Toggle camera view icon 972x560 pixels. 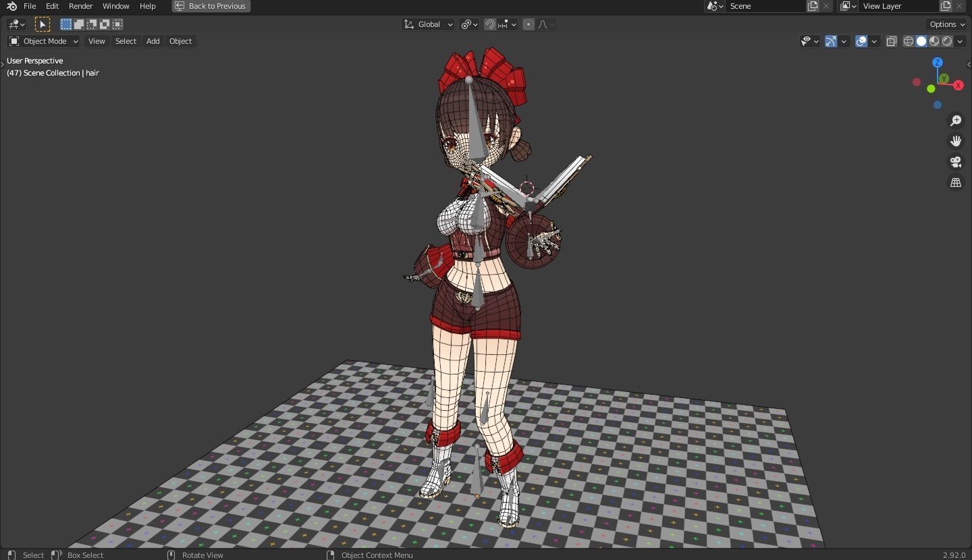coord(956,162)
